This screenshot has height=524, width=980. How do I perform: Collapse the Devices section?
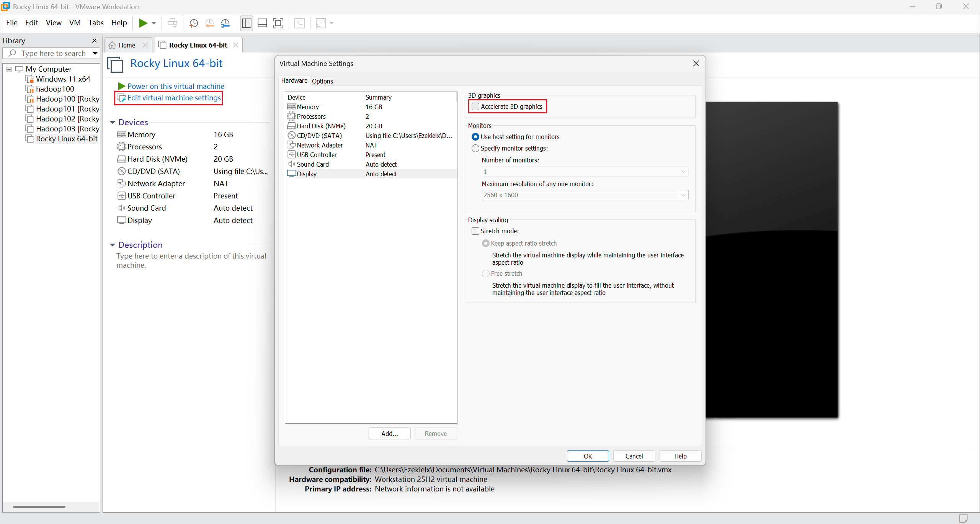113,123
